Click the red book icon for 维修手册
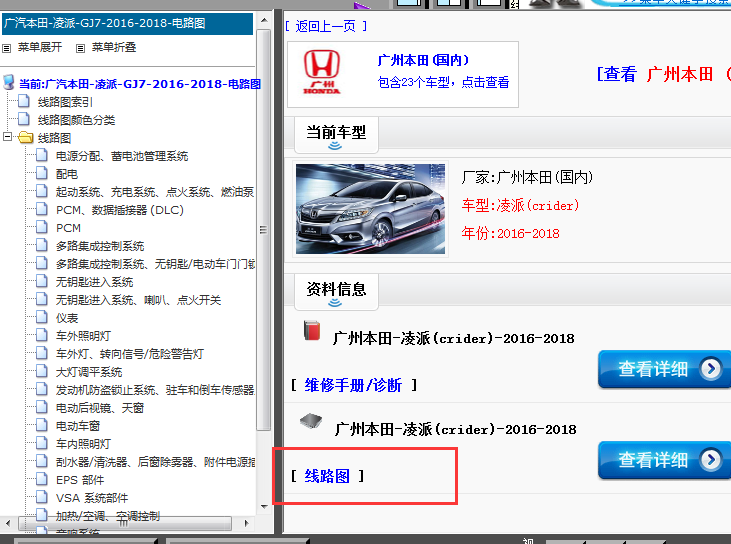 click(312, 330)
